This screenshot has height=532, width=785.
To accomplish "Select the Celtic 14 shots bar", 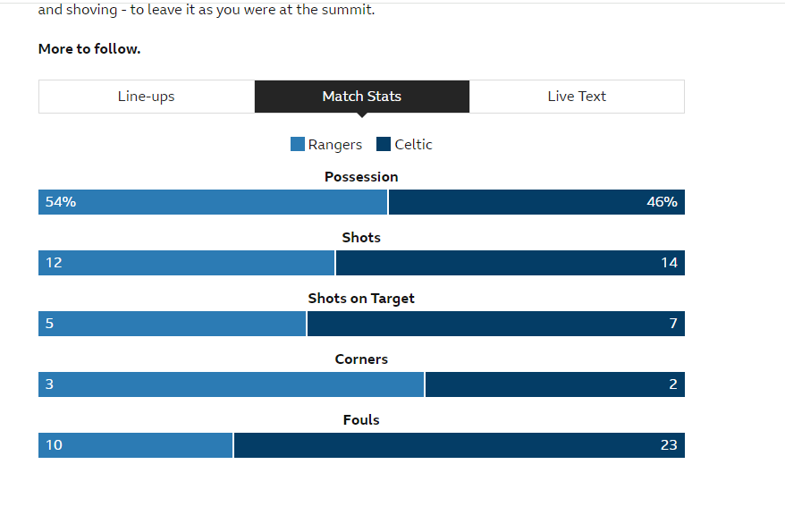I will point(510,263).
